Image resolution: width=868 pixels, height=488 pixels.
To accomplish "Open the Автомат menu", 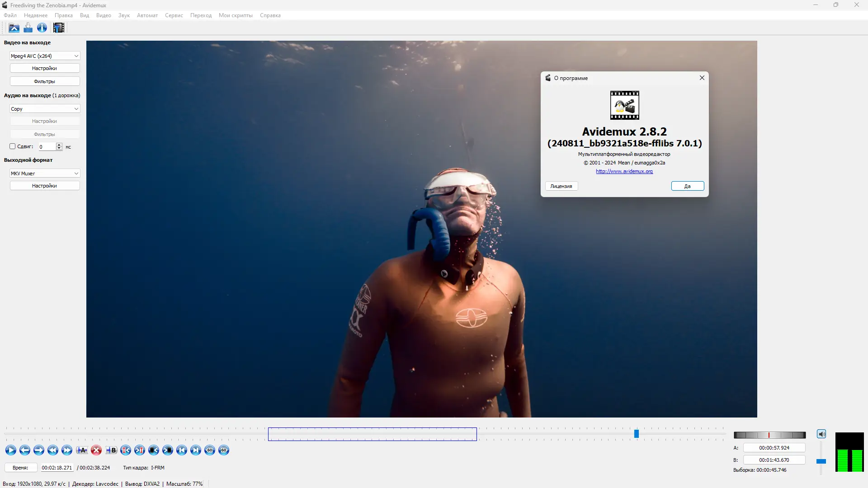I will [x=147, y=15].
